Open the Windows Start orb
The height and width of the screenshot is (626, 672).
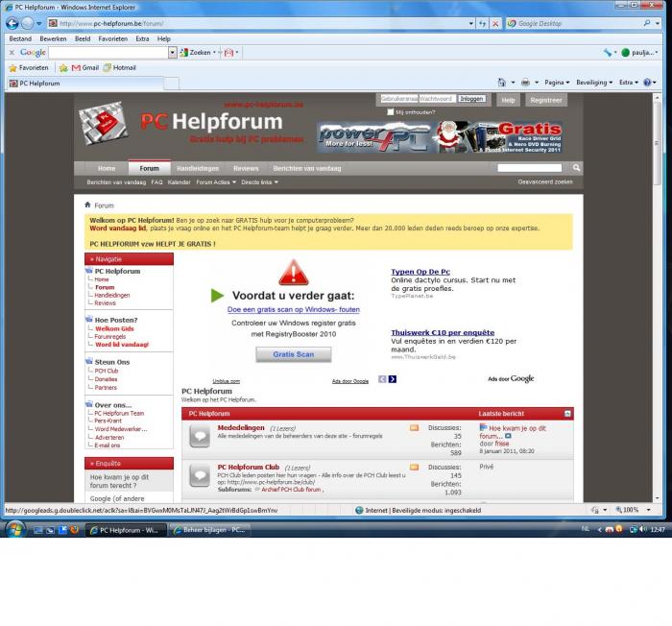15,530
